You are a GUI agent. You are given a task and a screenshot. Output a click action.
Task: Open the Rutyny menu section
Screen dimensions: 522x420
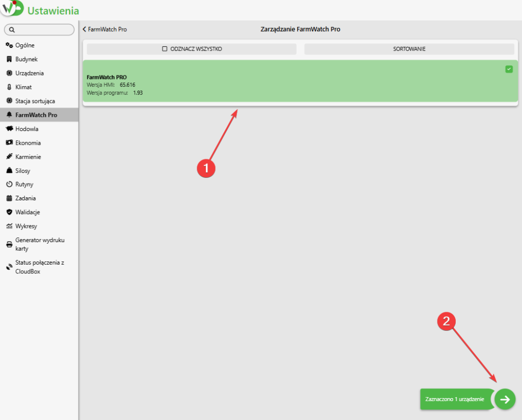[x=24, y=185]
